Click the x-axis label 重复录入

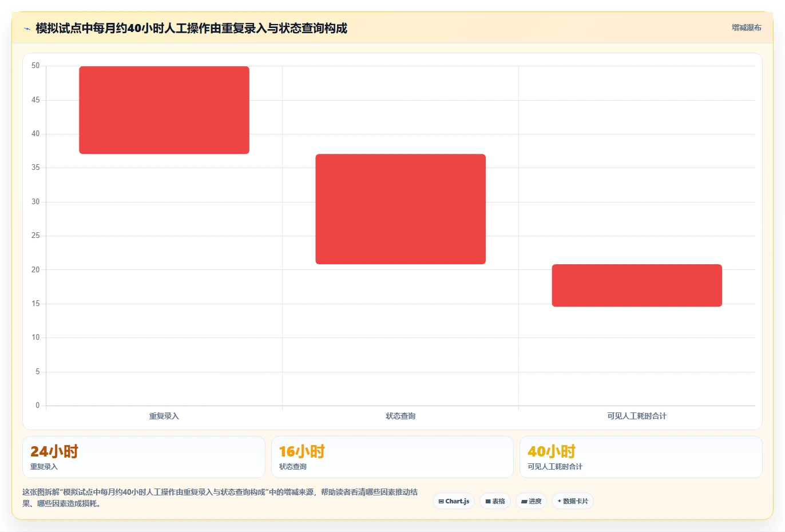164,416
